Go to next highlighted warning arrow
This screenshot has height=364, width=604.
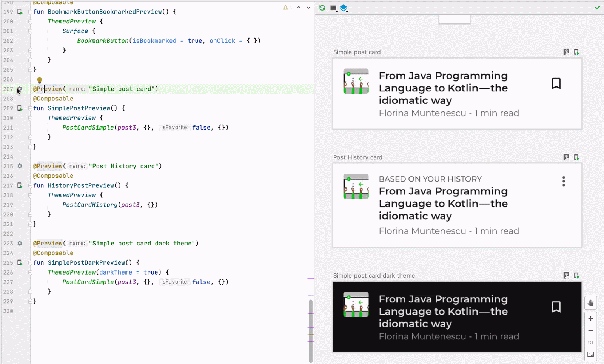pos(308,8)
